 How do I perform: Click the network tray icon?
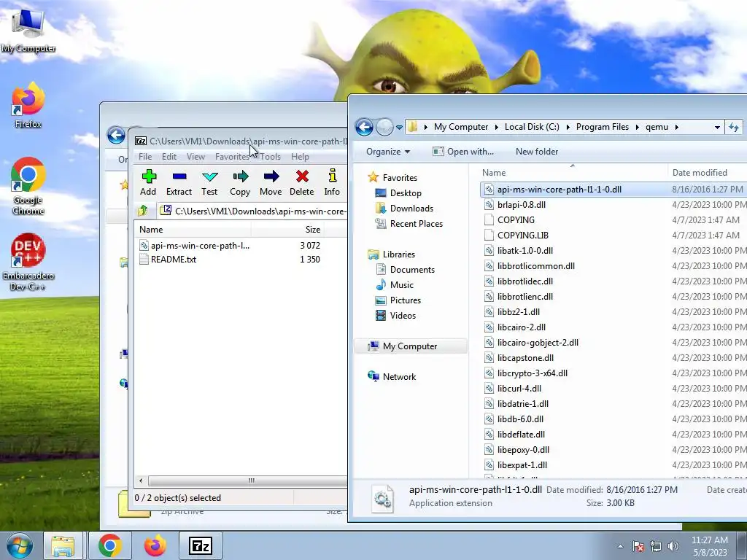[656, 545]
